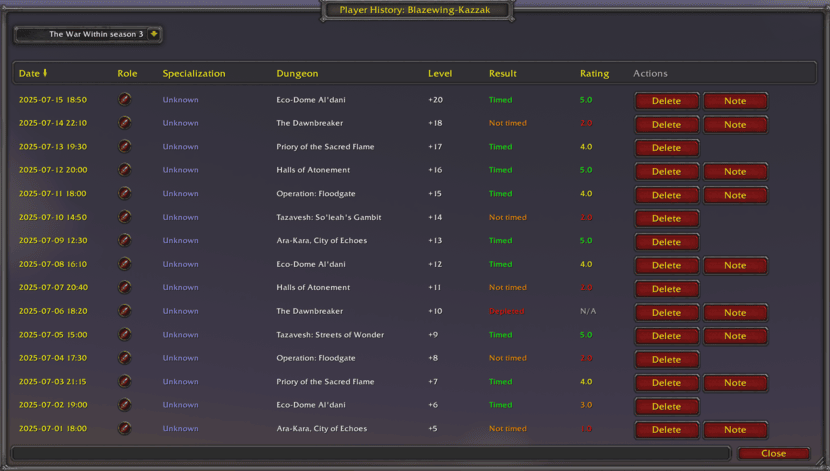Open The War Within season 3 dropdown
This screenshot has height=471, width=830.
pos(88,34)
